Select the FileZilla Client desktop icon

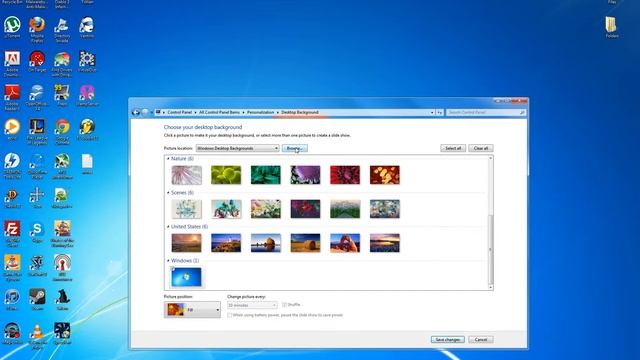point(12,233)
